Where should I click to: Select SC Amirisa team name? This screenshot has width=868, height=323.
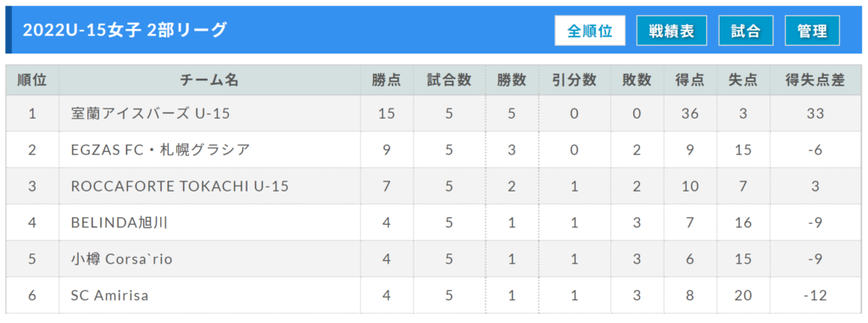(109, 296)
